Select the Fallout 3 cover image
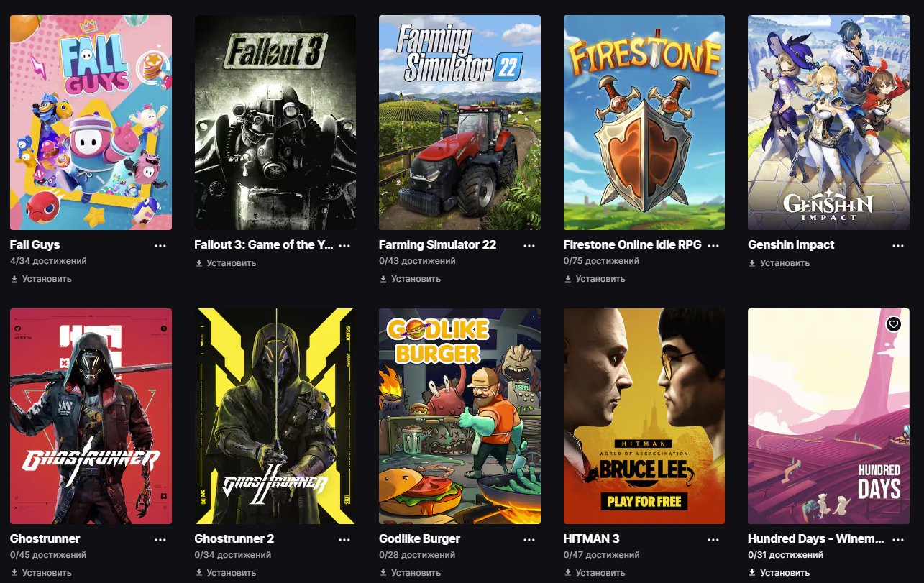This screenshot has height=583, width=924. 275,122
